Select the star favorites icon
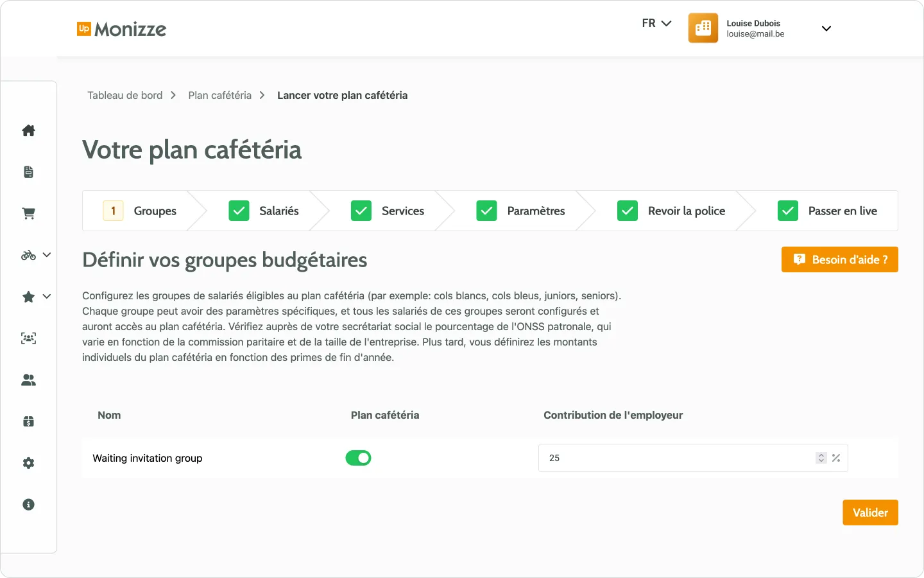 tap(27, 296)
